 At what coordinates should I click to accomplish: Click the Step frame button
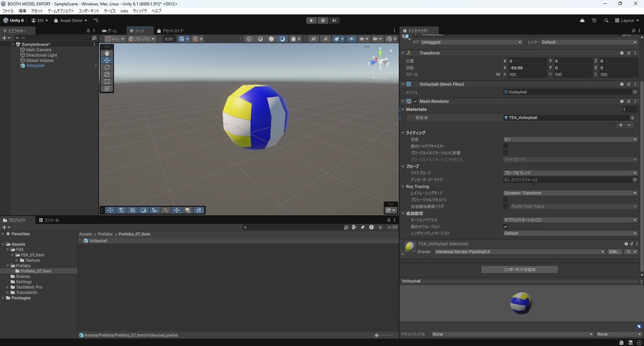(335, 20)
